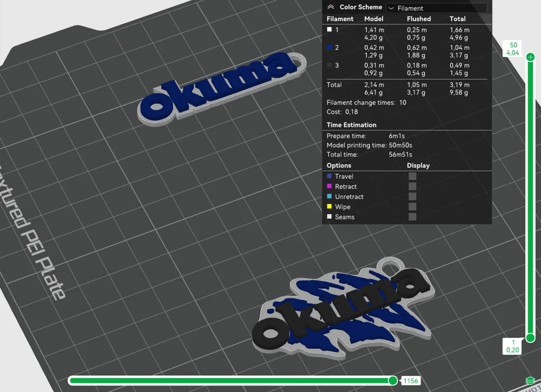Enable Seams display checkbox
Image resolution: width=541 pixels, height=392 pixels.
pyautogui.click(x=412, y=217)
